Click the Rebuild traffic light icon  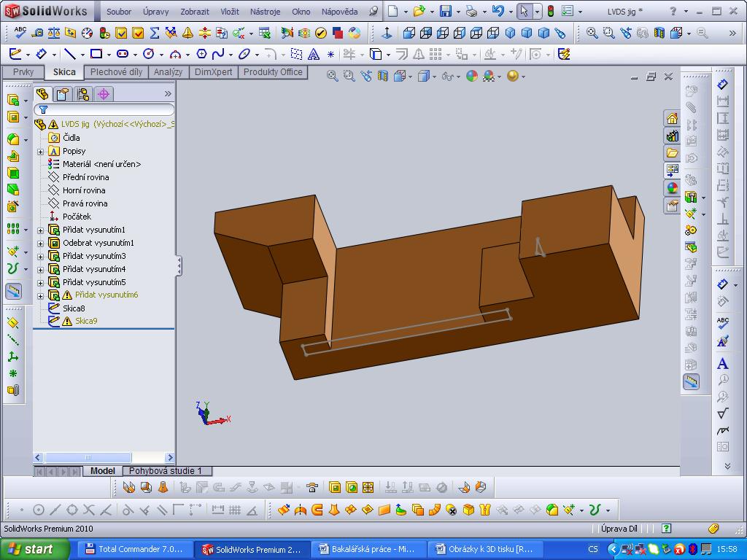(551, 11)
